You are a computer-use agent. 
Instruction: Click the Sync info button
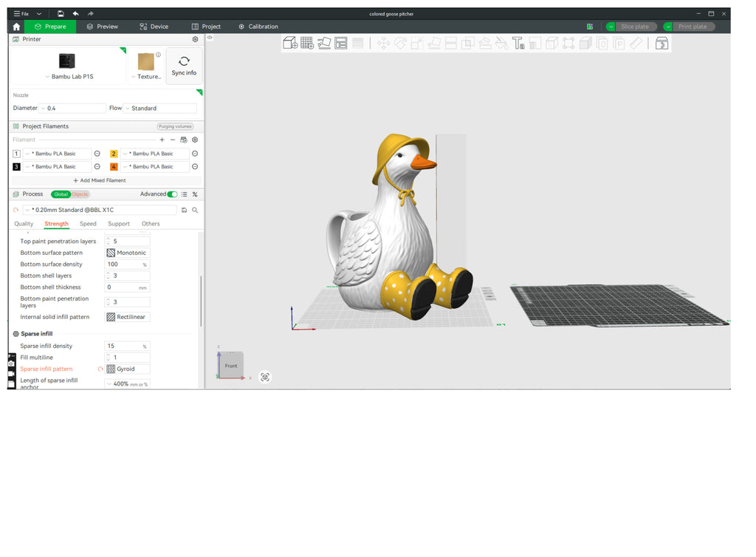184,66
